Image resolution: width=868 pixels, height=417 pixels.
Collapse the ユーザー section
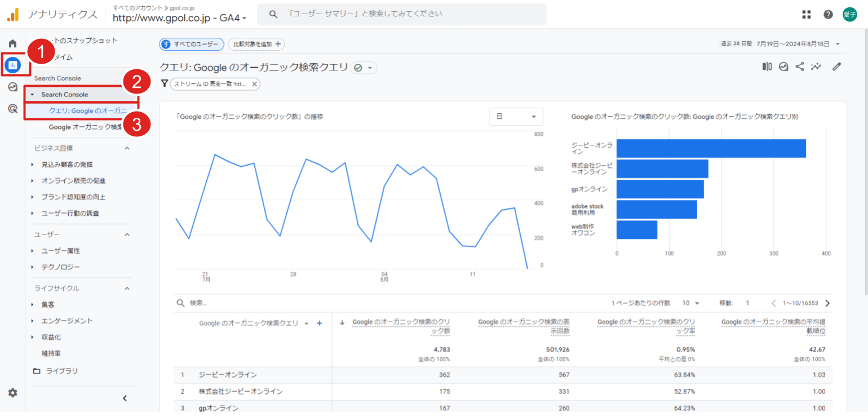[127, 234]
